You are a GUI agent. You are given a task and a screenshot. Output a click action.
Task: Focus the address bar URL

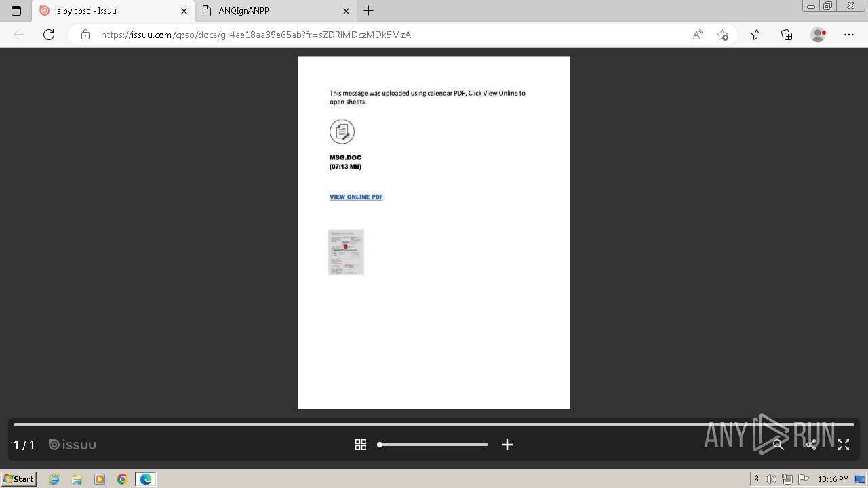[x=256, y=35]
